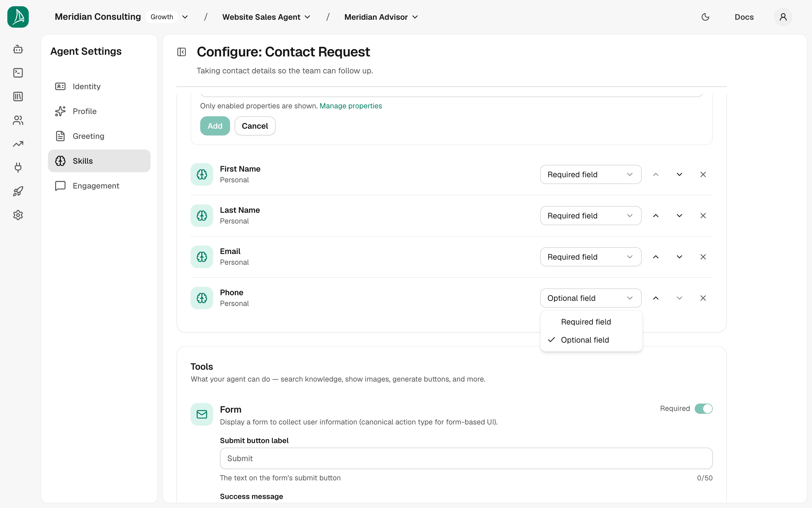Open the Docs link
The width and height of the screenshot is (812, 508).
pyautogui.click(x=744, y=17)
